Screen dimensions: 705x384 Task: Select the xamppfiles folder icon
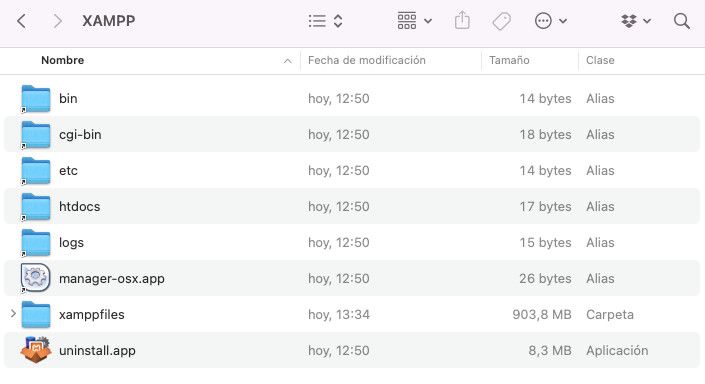(36, 314)
